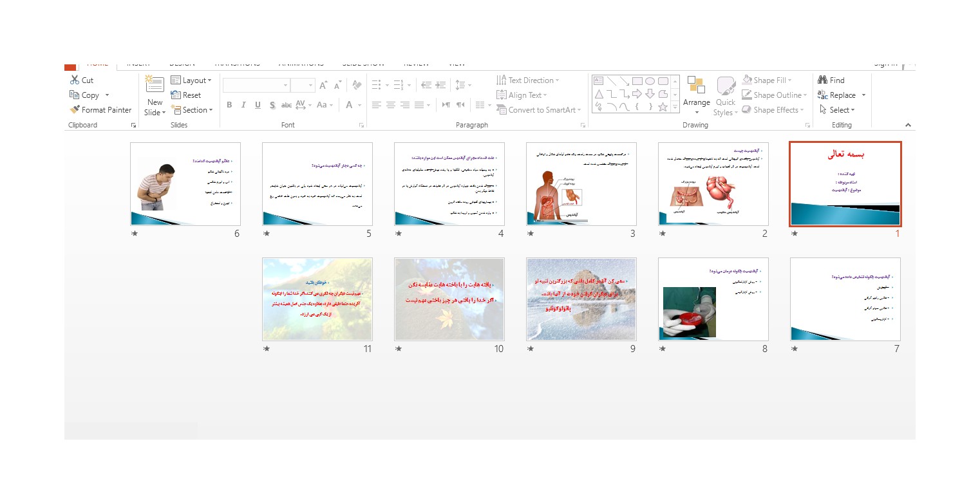
Task: Open the Text Direction dropdown
Action: pyautogui.click(x=528, y=80)
